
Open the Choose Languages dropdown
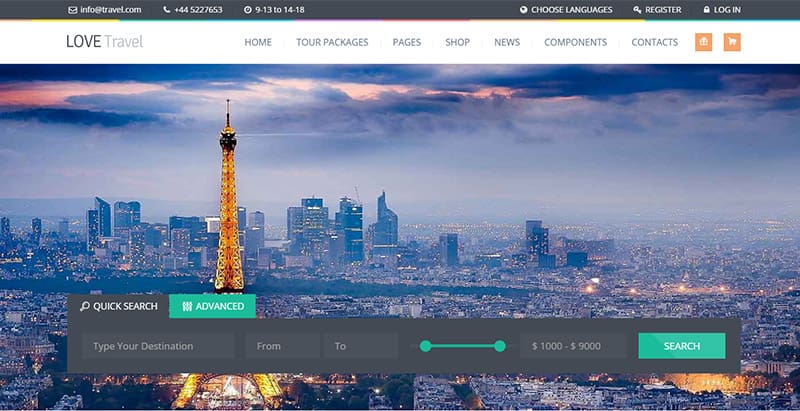(x=571, y=10)
